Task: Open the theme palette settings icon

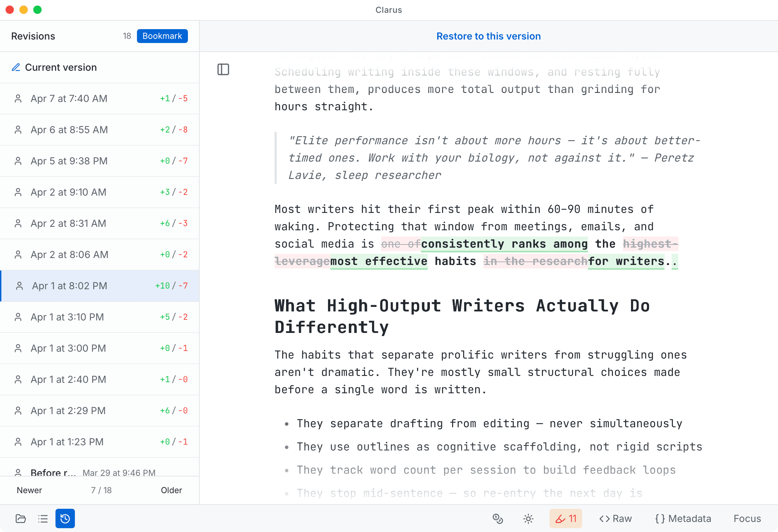Action: point(498,518)
